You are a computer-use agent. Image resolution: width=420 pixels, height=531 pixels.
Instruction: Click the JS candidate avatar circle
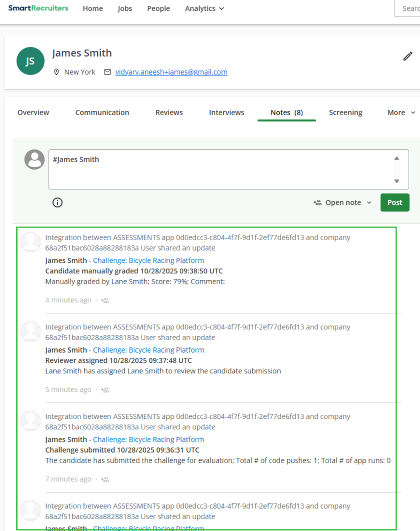pos(30,61)
